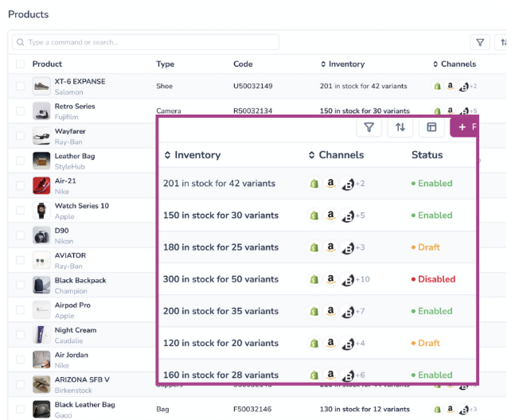This screenshot has width=515, height=420.
Task: Open the filter icon beside the search bar
Action: (x=480, y=42)
